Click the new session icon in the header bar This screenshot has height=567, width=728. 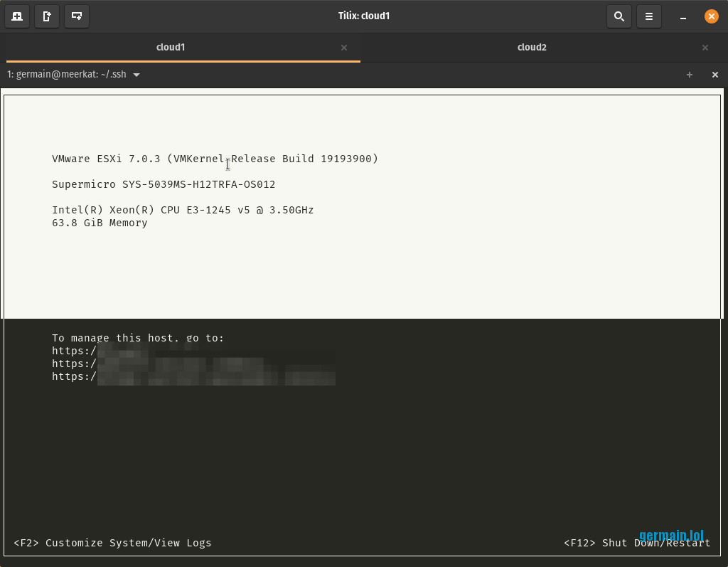tap(17, 16)
